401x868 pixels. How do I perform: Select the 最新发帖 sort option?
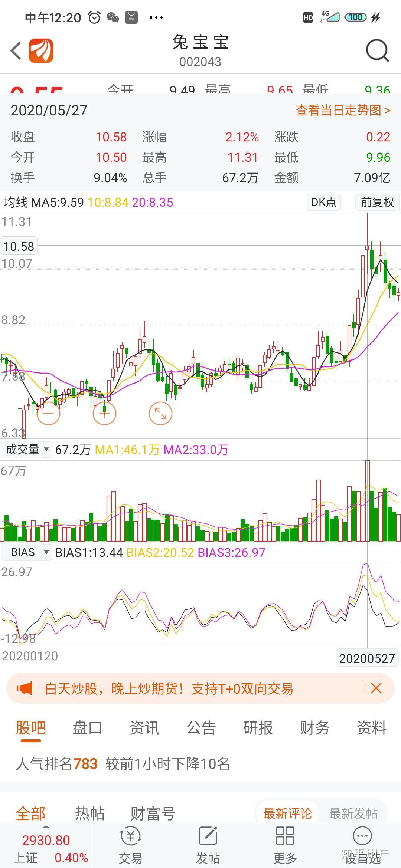click(x=353, y=813)
